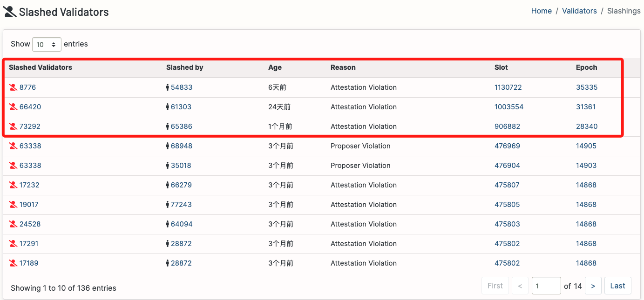The width and height of the screenshot is (644, 300).
Task: Open slot 1130722 link
Action: pyautogui.click(x=508, y=87)
